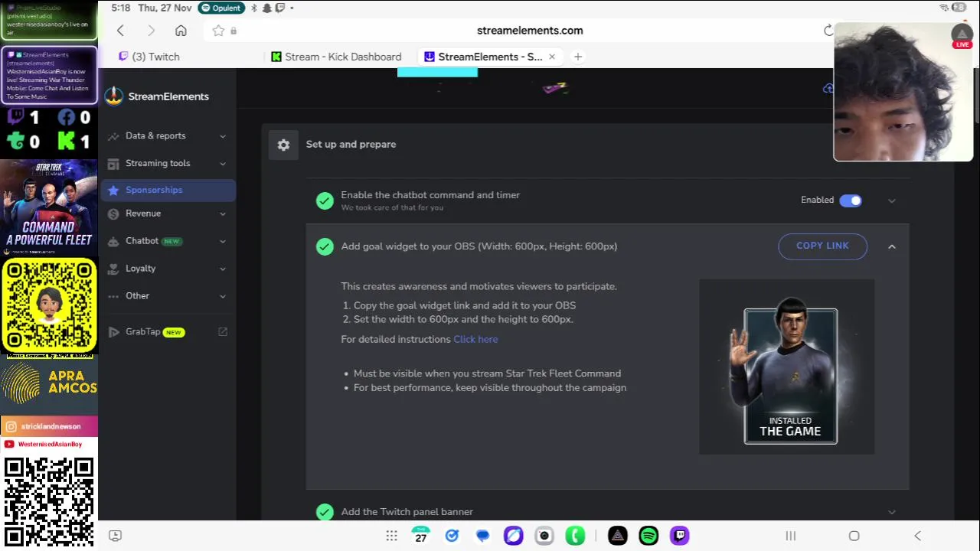Open the Calendar app in taskbar
The width and height of the screenshot is (980, 551).
(420, 536)
